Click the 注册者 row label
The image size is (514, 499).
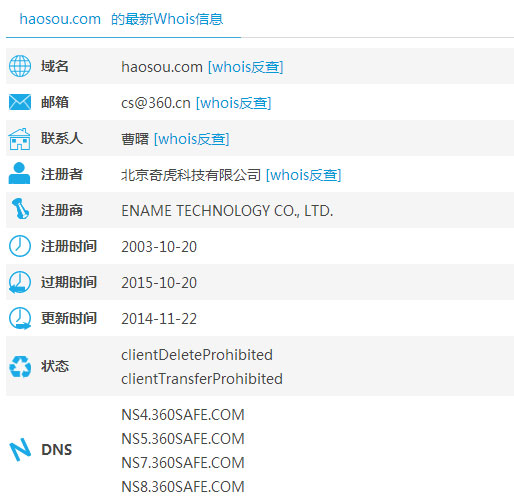(62, 174)
